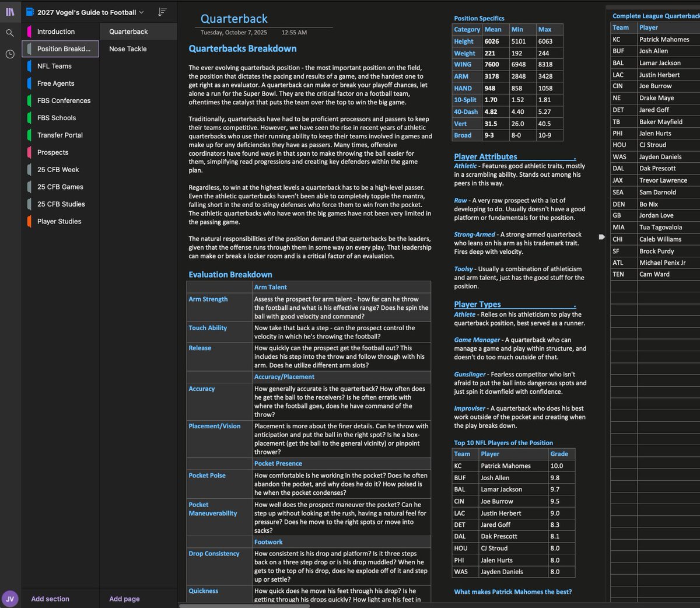This screenshot has width=700, height=608.
Task: Click the Top 10 NFL Players heading
Action: pos(503,443)
